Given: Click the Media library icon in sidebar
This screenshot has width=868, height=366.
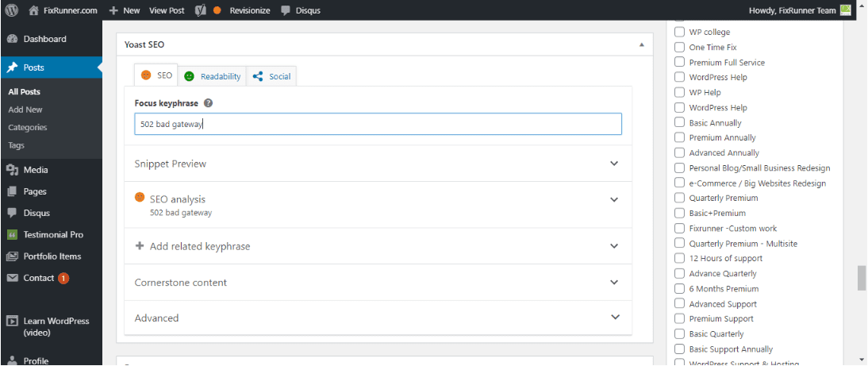Looking at the screenshot, I should [x=13, y=170].
